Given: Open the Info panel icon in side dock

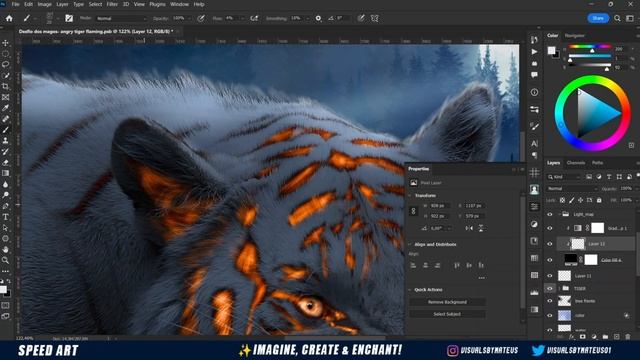Looking at the screenshot, I should click(534, 92).
